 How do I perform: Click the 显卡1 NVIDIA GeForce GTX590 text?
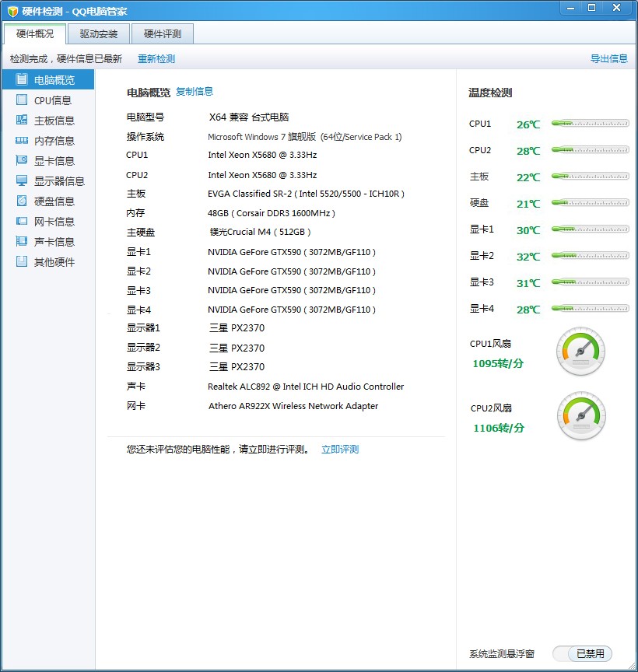(x=292, y=252)
